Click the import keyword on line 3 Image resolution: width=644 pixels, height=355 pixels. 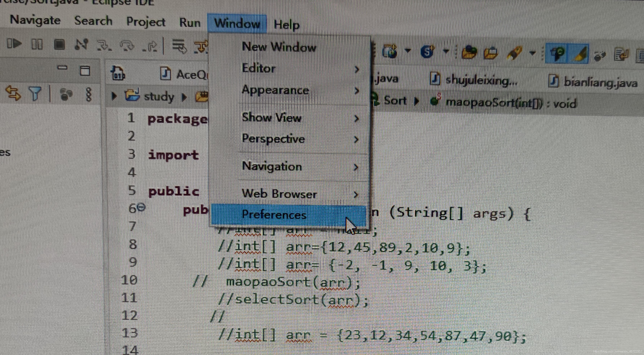[x=173, y=155]
